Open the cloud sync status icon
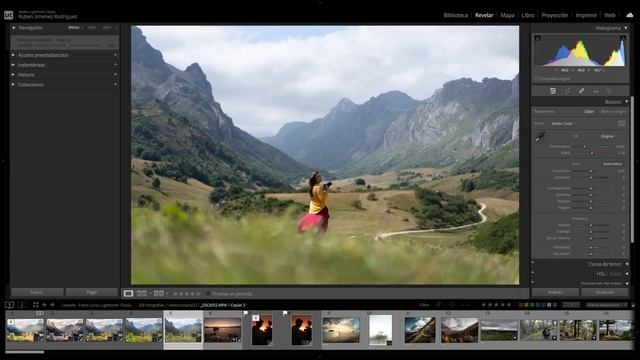The height and width of the screenshot is (360, 640). click(x=630, y=15)
